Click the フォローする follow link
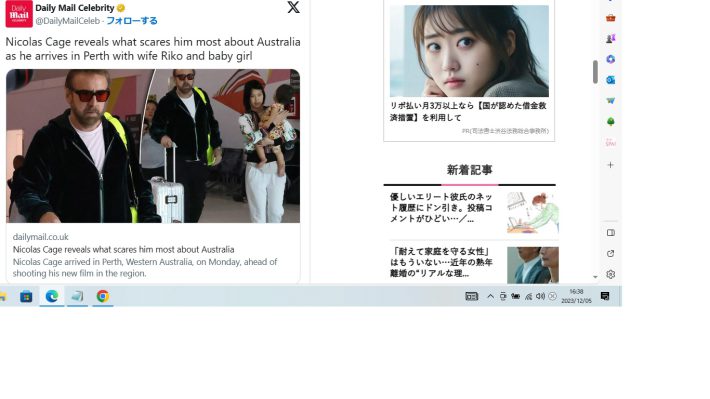The image size is (710, 399). tap(132, 20)
